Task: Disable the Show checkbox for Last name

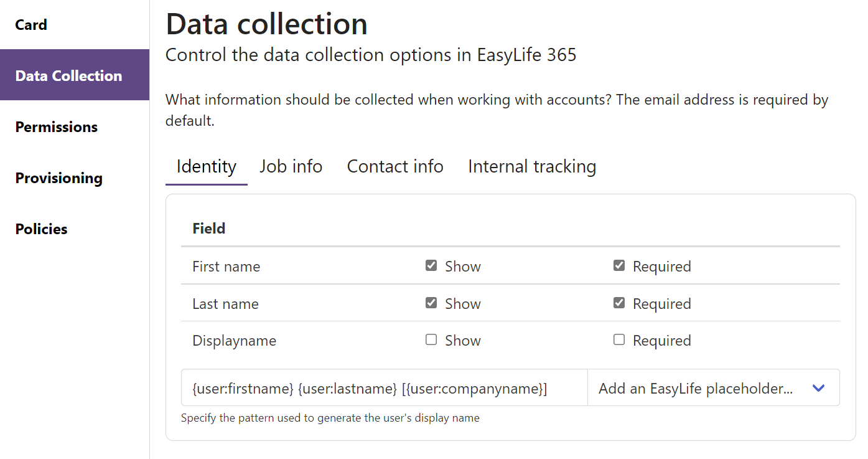Action: (x=432, y=303)
